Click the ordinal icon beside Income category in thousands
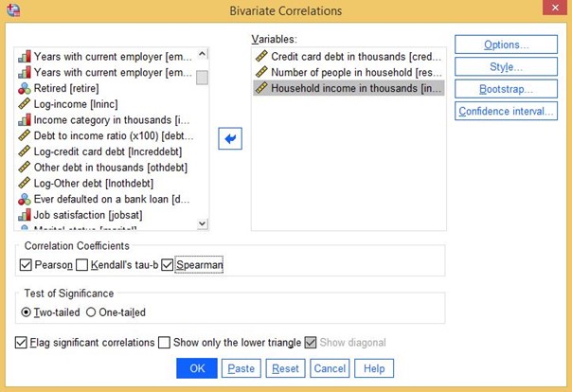Viewport: 572px width, 392px height. click(x=25, y=120)
